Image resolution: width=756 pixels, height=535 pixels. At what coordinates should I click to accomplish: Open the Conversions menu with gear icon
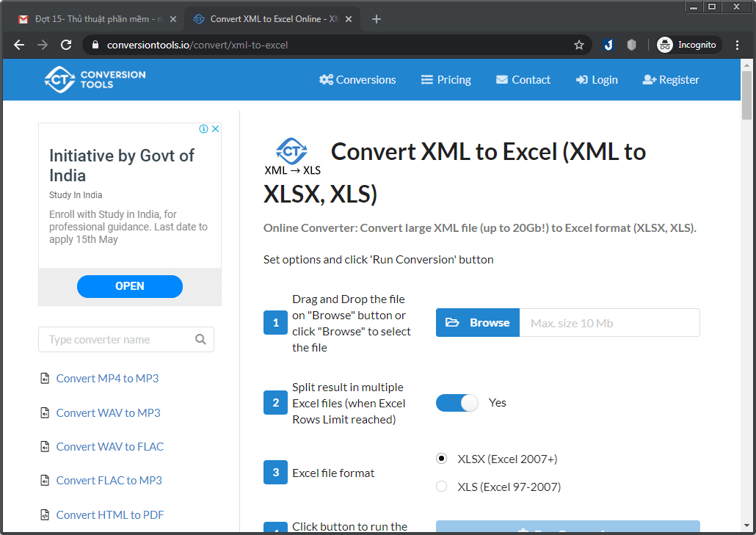pos(327,79)
